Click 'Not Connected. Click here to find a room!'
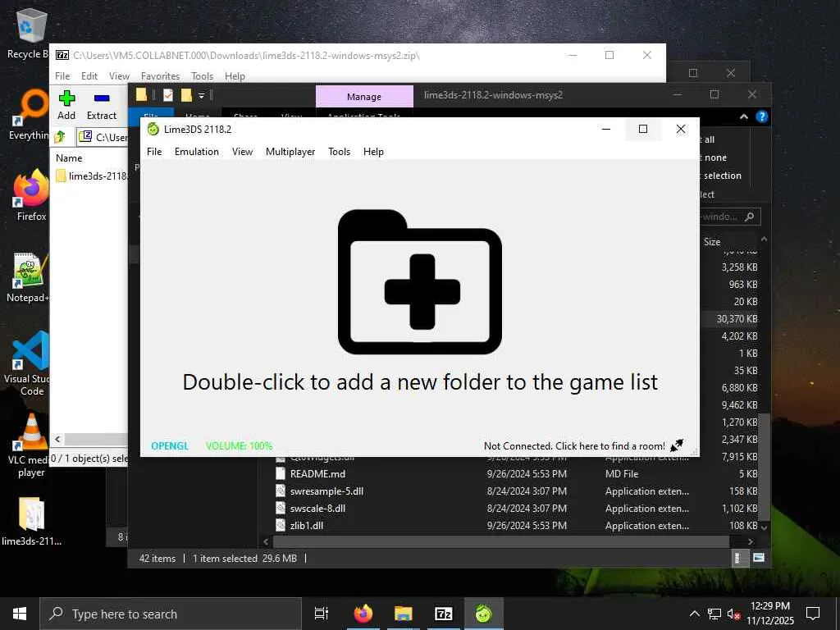This screenshot has height=630, width=840. pos(574,445)
